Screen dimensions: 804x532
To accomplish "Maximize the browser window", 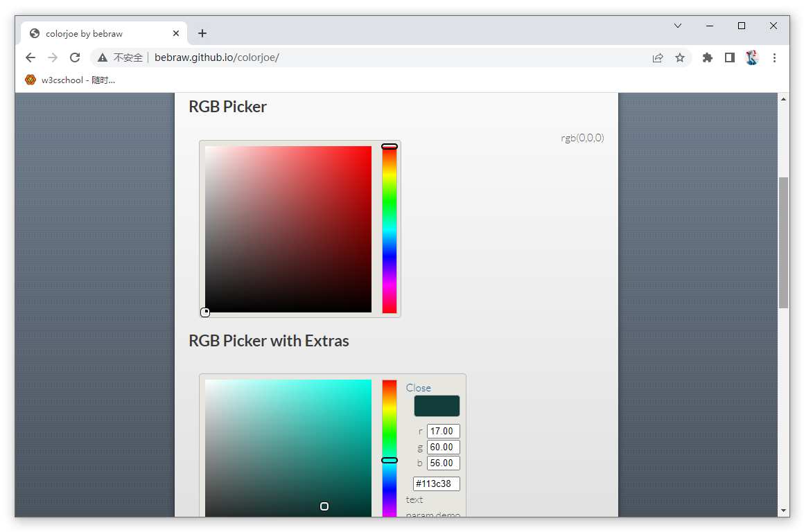I will point(742,26).
